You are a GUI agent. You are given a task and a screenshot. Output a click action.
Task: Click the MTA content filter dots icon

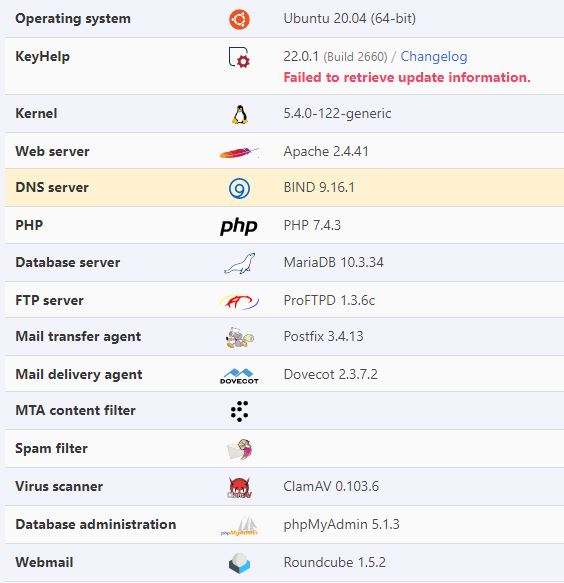coord(239,411)
